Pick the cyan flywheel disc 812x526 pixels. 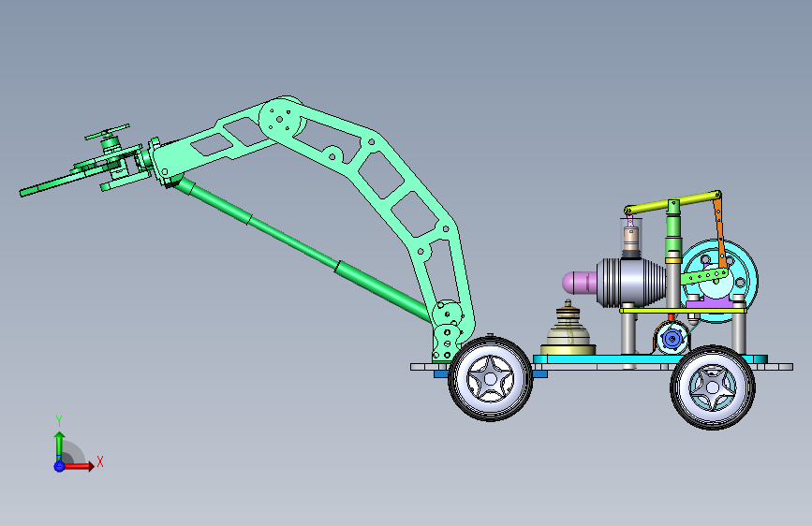tap(744, 282)
